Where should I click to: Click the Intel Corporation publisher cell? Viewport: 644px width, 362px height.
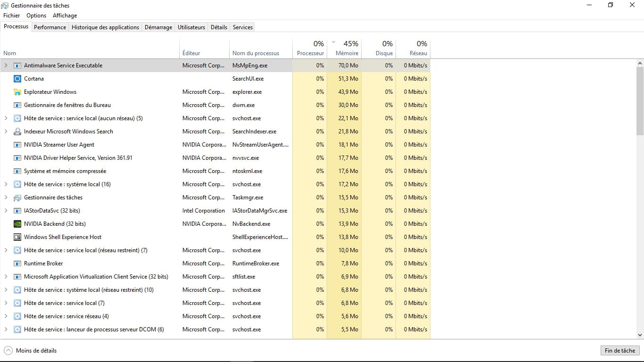point(204,211)
